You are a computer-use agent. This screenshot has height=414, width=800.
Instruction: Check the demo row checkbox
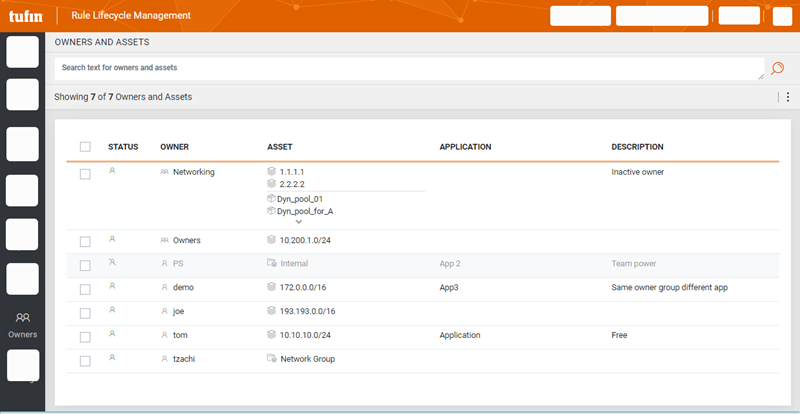pyautogui.click(x=85, y=289)
